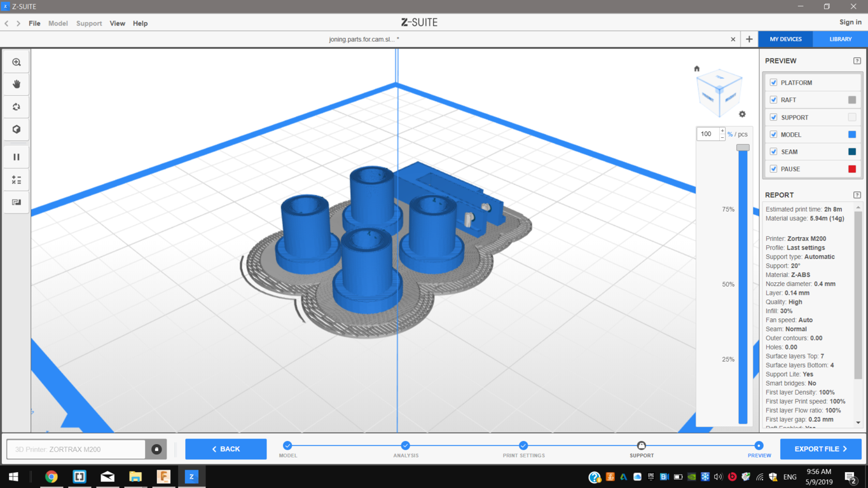The image size is (868, 488).
Task: Click the blue MODEL color swatch
Action: (x=852, y=135)
